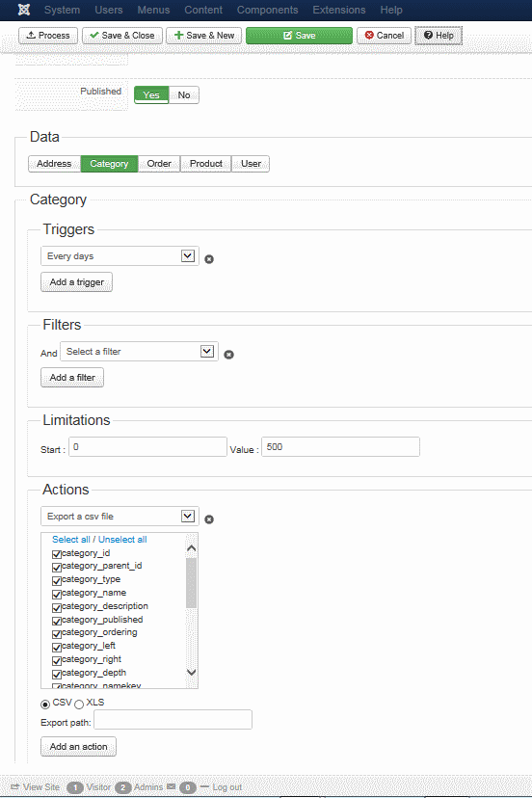Screen dimensions: 532x798
Task: Uncheck the category_id checkbox
Action: click(57, 554)
